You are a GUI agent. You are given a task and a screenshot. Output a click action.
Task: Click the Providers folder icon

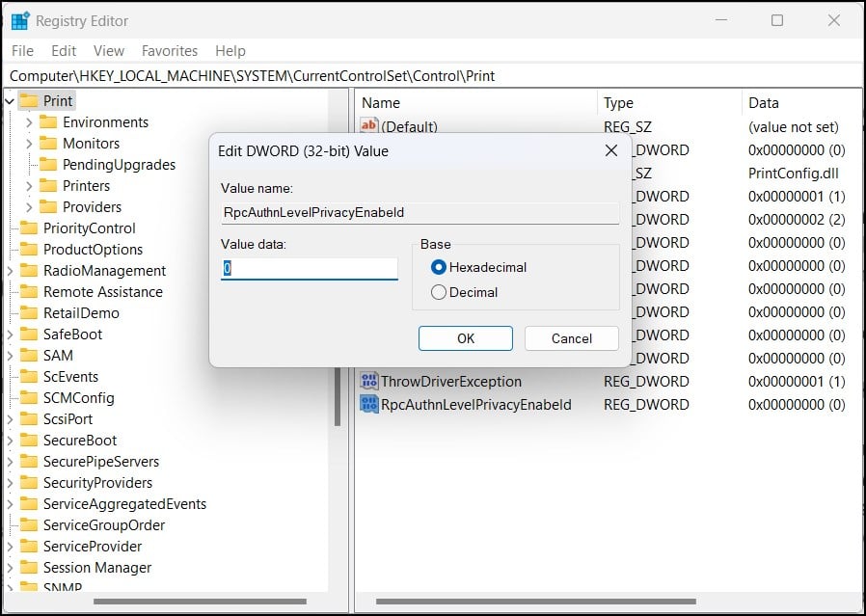click(x=48, y=207)
